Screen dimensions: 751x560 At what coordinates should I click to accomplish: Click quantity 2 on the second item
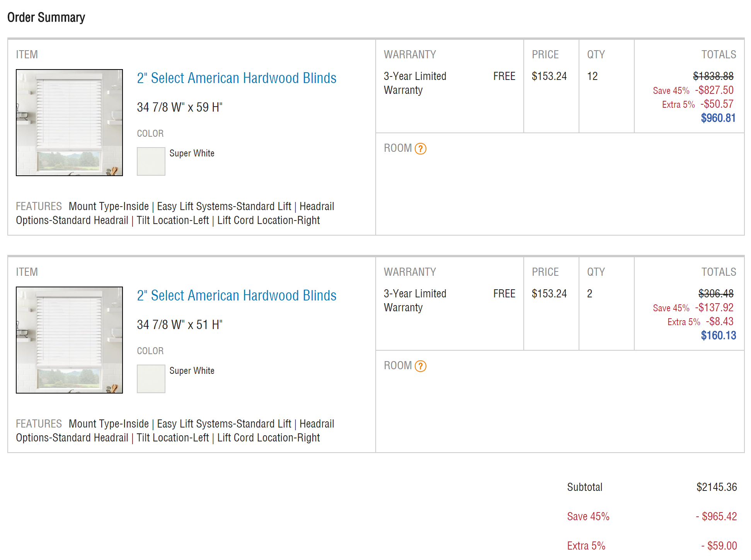[x=589, y=294]
